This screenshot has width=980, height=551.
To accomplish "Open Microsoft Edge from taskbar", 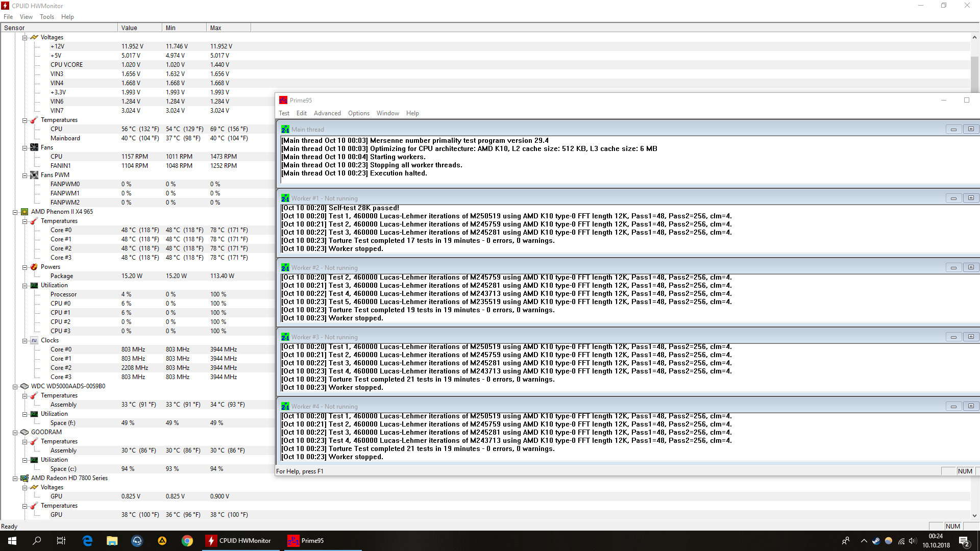I will (87, 541).
